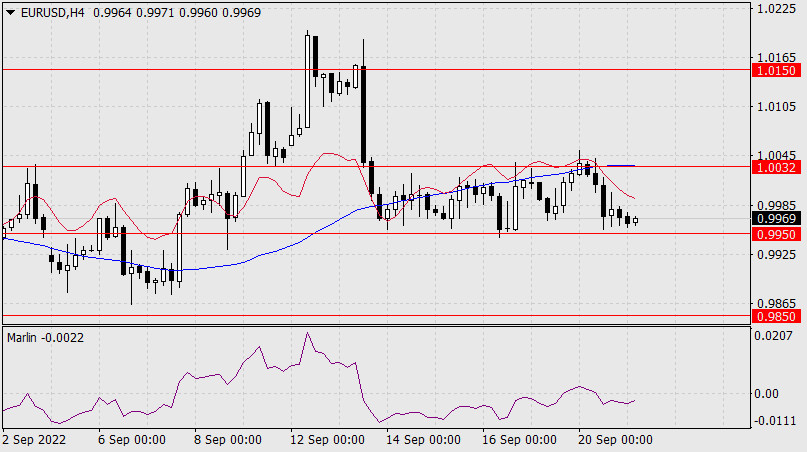807x452 pixels.
Task: Click the tall white candle at 12 Sep peak
Action: 307,80
